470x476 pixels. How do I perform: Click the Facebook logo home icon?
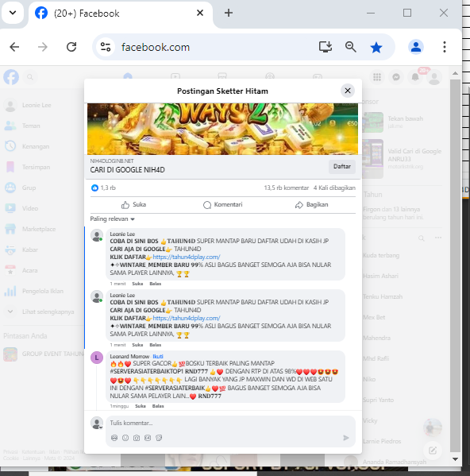point(11,77)
